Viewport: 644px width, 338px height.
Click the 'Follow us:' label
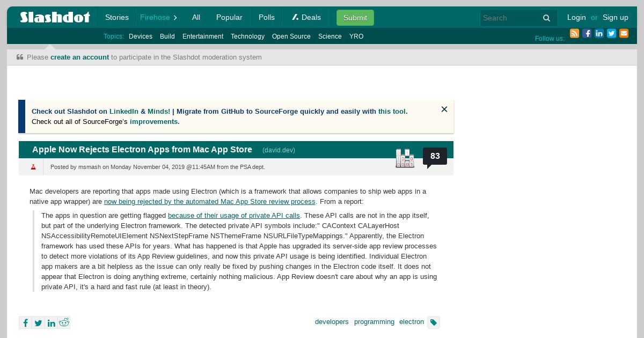click(550, 39)
